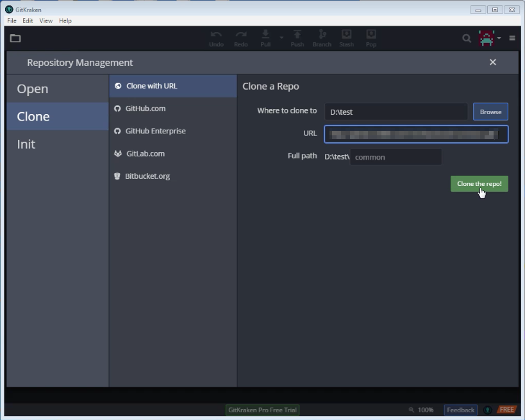This screenshot has height=420, width=525.
Task: Click the 100% zoom indicator
Action: (421, 410)
